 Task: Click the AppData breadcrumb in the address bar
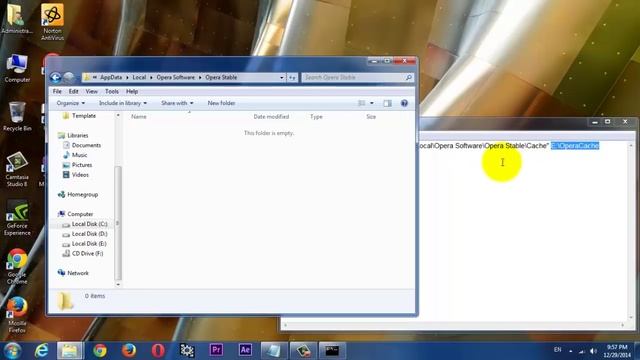coord(111,78)
